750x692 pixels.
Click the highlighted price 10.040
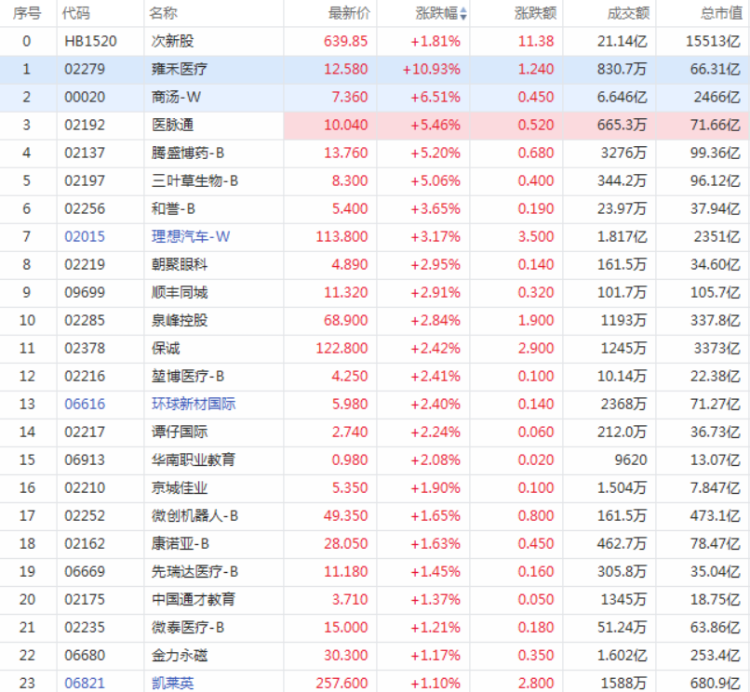point(346,125)
